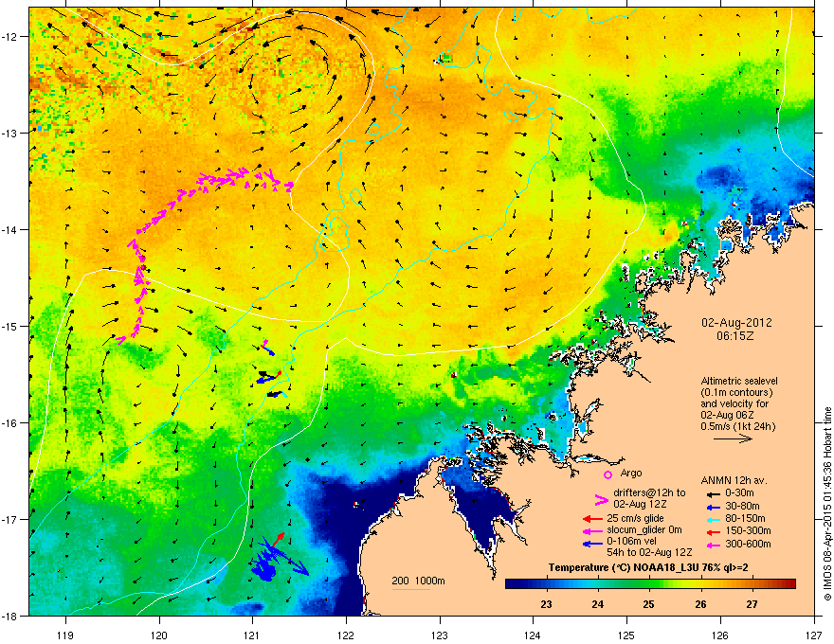The image size is (834, 644).
Task: Click the latitude axis label '-18'
Action: tap(10, 616)
